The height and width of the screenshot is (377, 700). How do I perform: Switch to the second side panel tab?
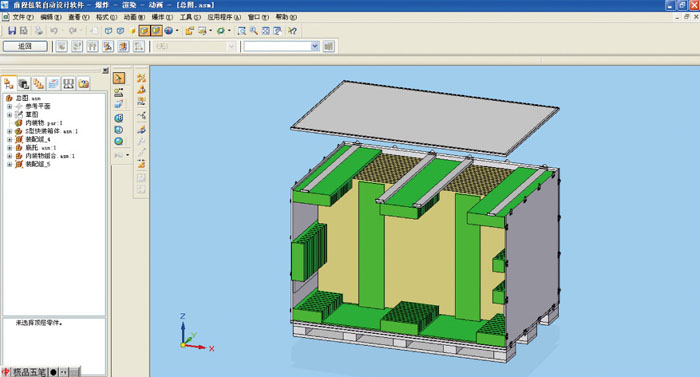pyautogui.click(x=24, y=84)
